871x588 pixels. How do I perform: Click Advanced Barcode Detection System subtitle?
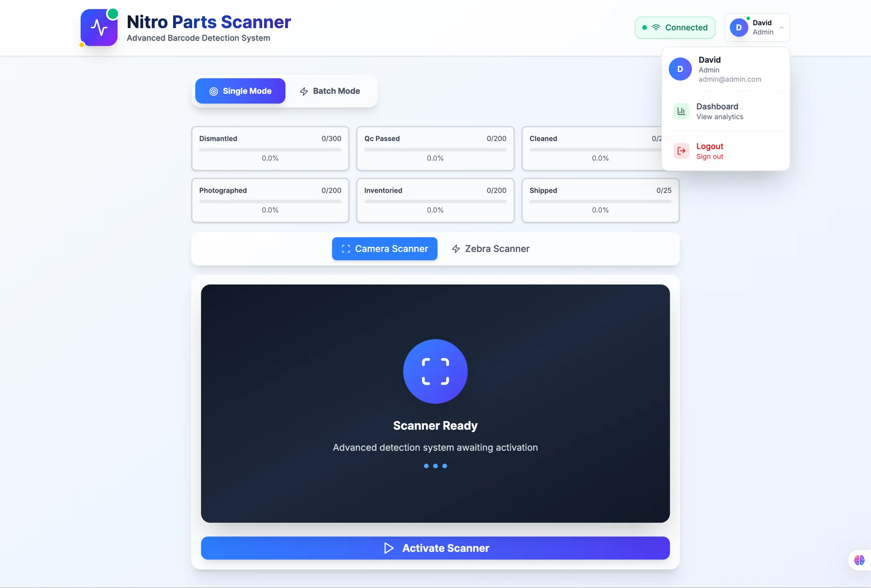click(x=198, y=38)
